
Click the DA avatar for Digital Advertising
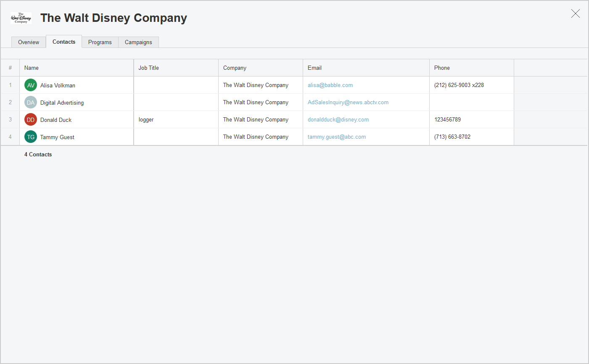click(31, 103)
